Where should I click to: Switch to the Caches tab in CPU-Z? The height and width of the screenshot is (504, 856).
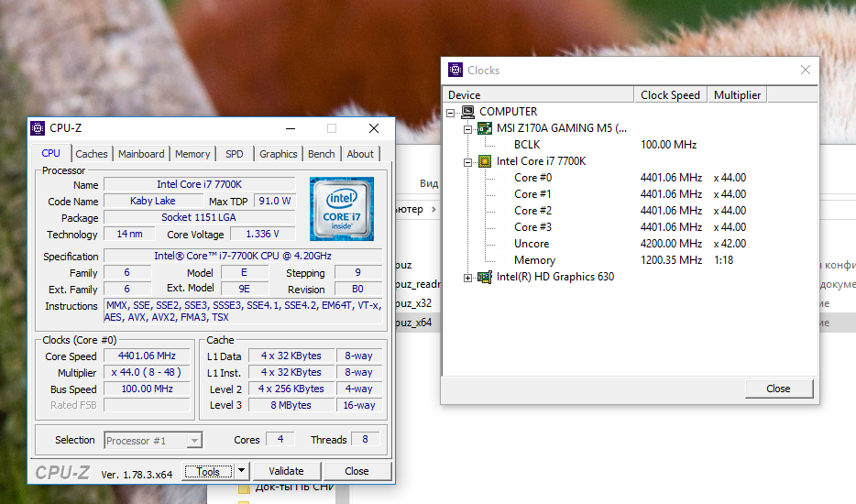pyautogui.click(x=91, y=154)
